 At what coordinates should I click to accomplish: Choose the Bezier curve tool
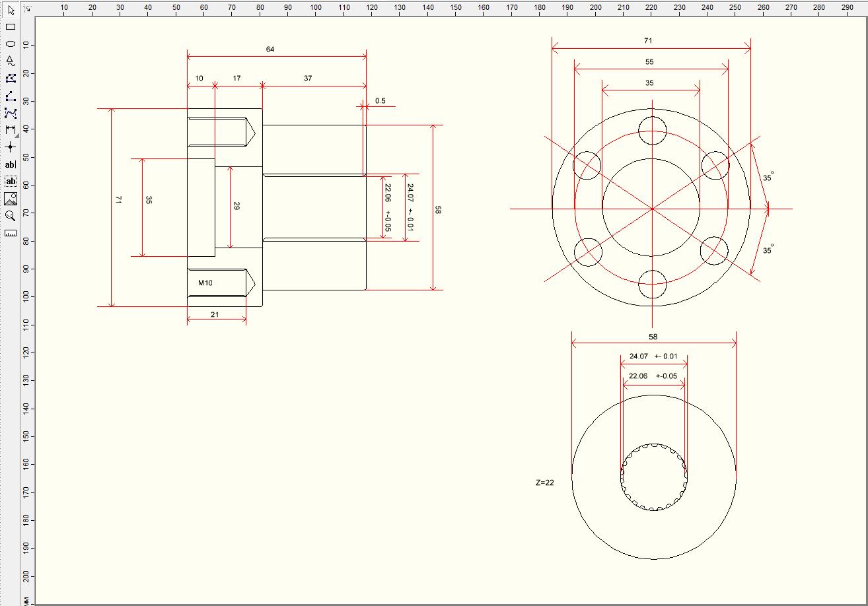10,114
